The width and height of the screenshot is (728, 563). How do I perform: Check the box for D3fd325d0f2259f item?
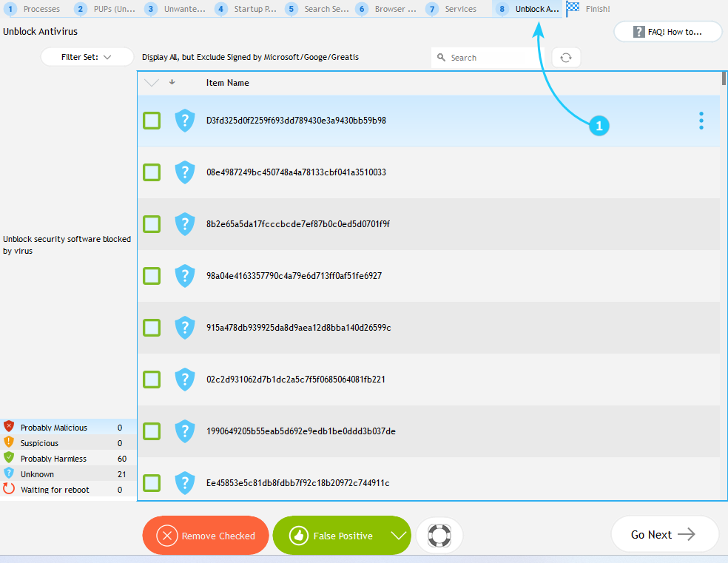point(152,121)
